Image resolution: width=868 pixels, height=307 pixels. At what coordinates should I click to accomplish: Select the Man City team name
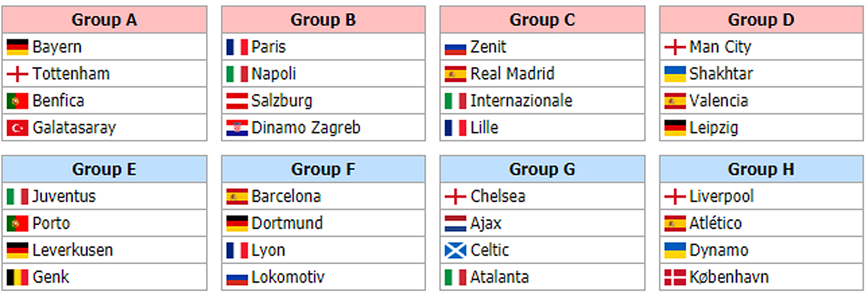point(720,47)
